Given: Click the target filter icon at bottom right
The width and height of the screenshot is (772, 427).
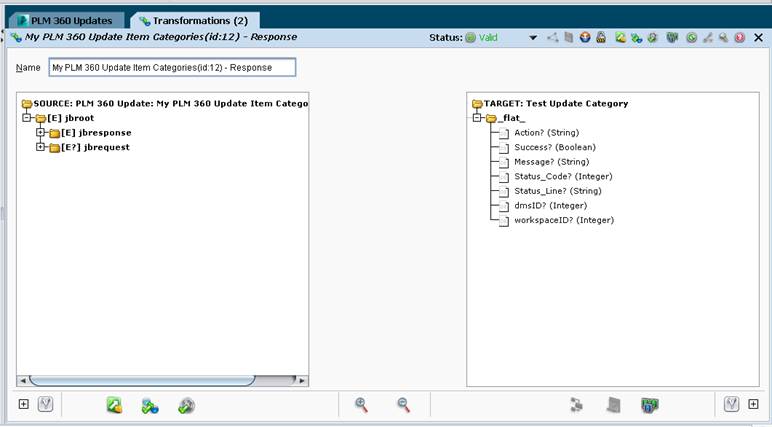Looking at the screenshot, I should (732, 404).
